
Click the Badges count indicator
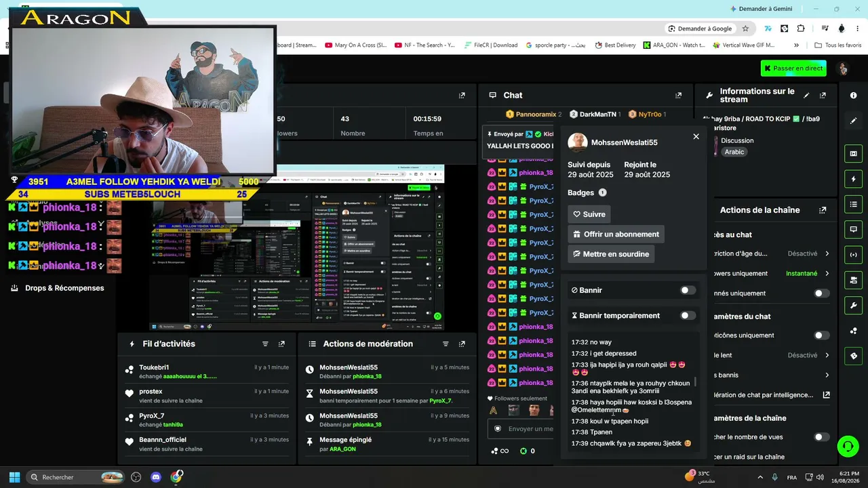coord(602,192)
